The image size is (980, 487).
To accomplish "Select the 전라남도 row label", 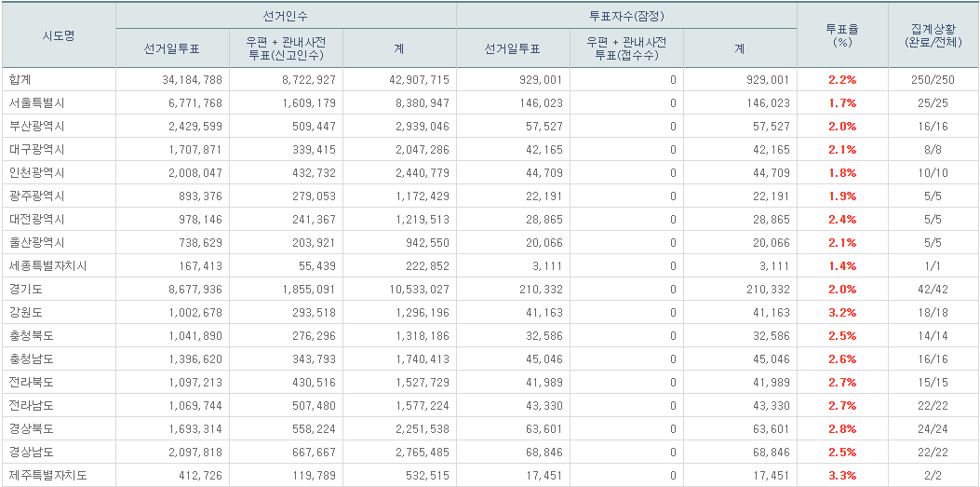I will (31, 406).
